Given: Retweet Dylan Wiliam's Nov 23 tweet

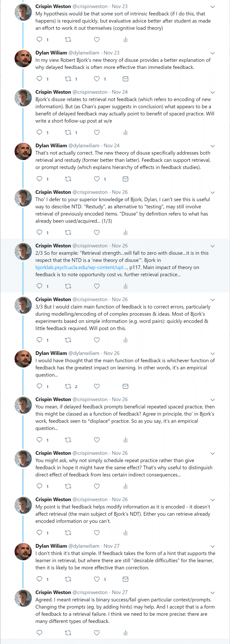Looking at the screenshot, I should pos(68,79).
